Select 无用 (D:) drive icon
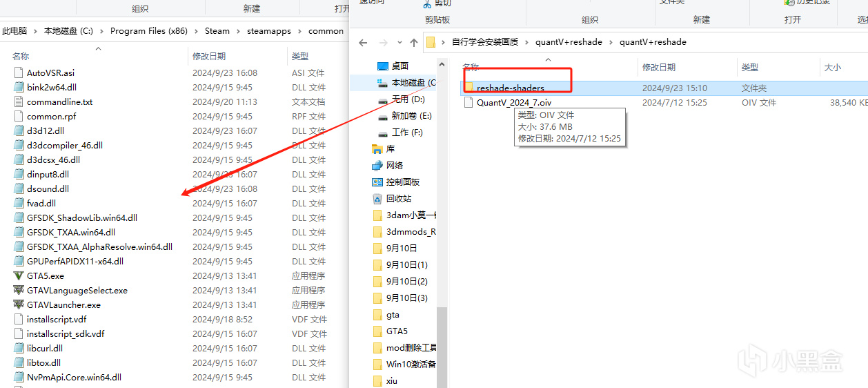This screenshot has height=388, width=868. click(x=383, y=100)
